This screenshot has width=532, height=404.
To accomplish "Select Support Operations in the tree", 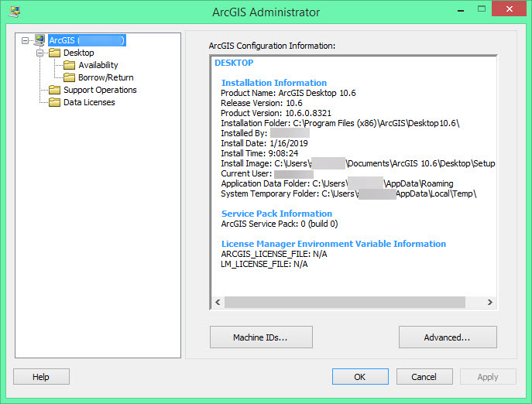I will tap(100, 90).
